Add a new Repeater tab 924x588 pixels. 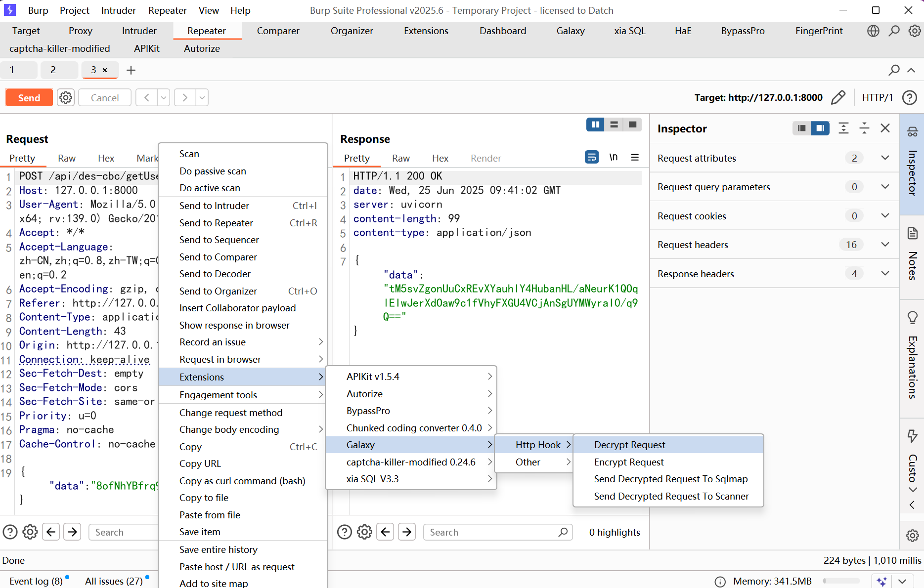(131, 70)
